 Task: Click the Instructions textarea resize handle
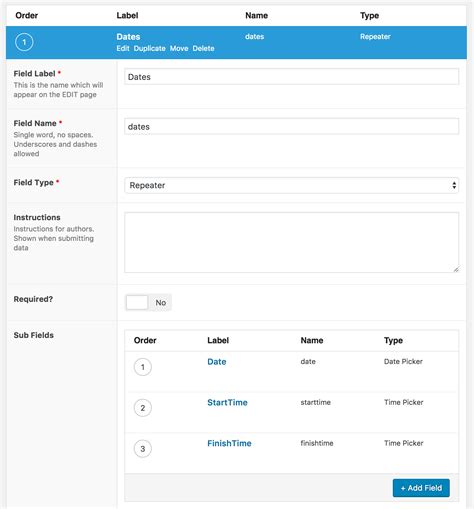point(456,269)
